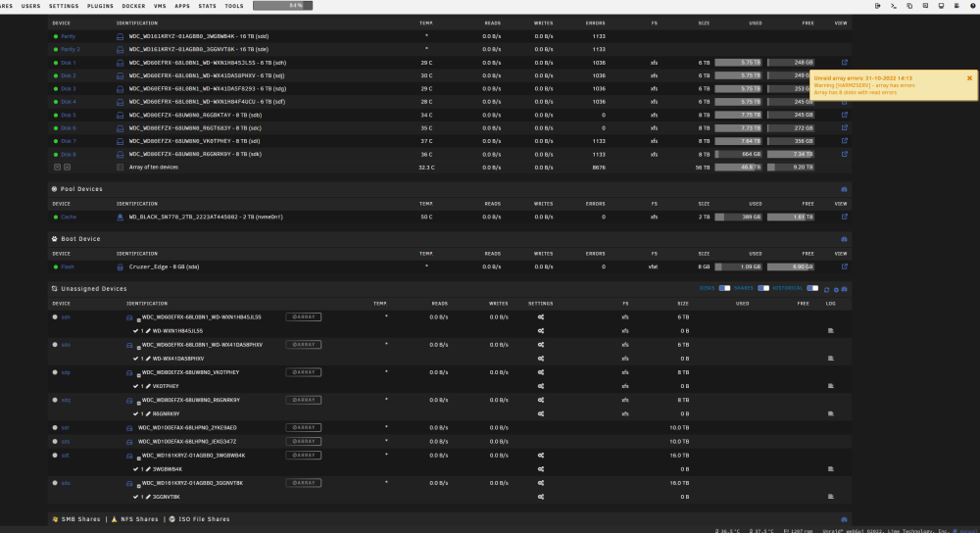Click sdn grey status indicator

tap(55, 316)
